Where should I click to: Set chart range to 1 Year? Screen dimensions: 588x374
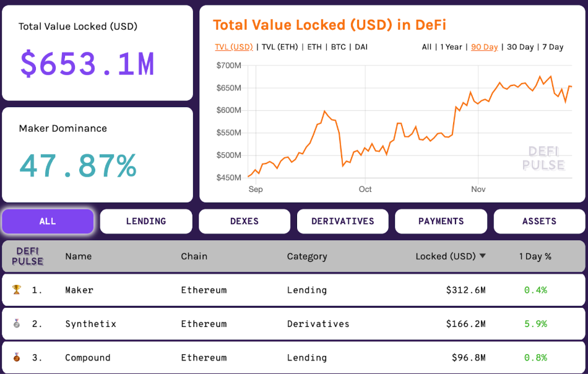(451, 47)
